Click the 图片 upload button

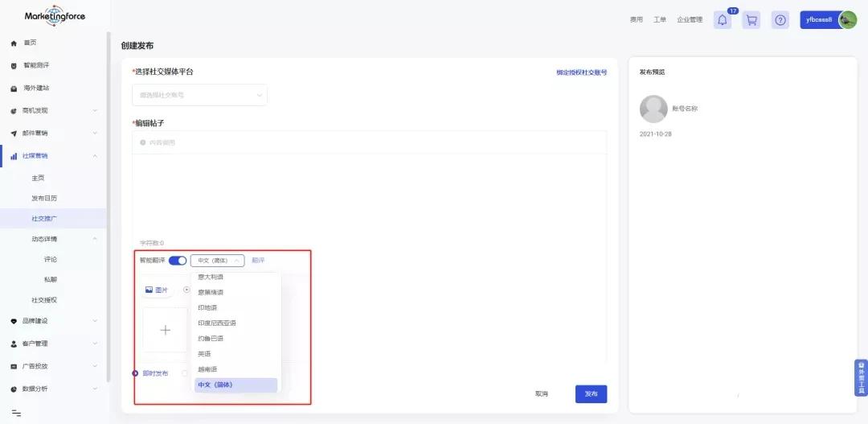[x=158, y=290]
